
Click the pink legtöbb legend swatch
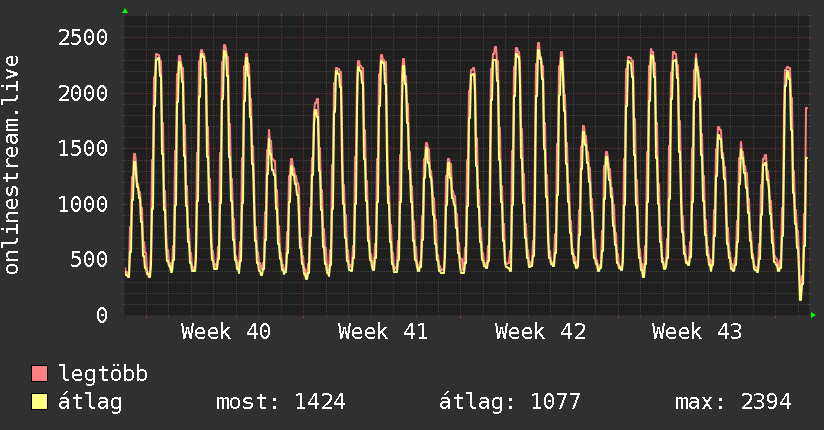39,374
